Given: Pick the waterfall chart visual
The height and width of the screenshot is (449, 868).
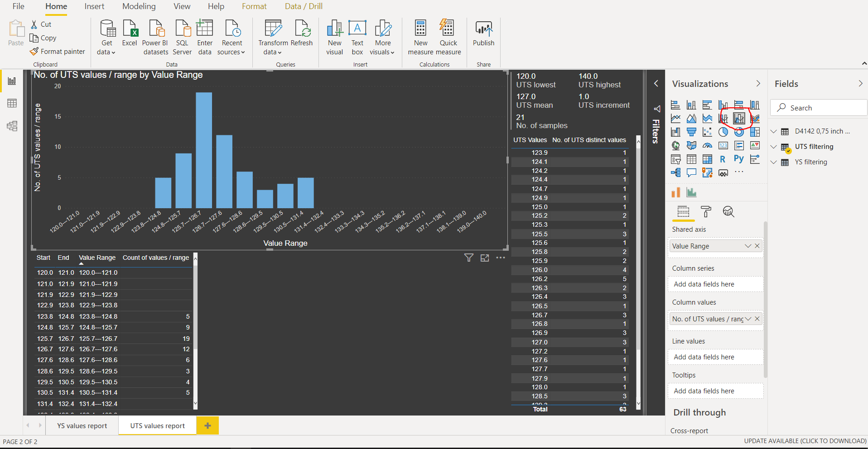Looking at the screenshot, I should pos(675,132).
